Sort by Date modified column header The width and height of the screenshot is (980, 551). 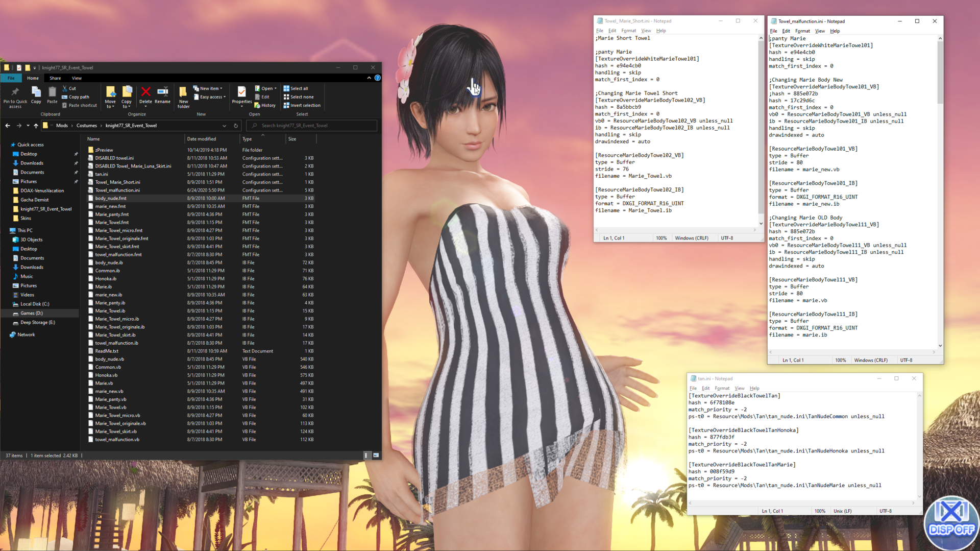point(212,139)
